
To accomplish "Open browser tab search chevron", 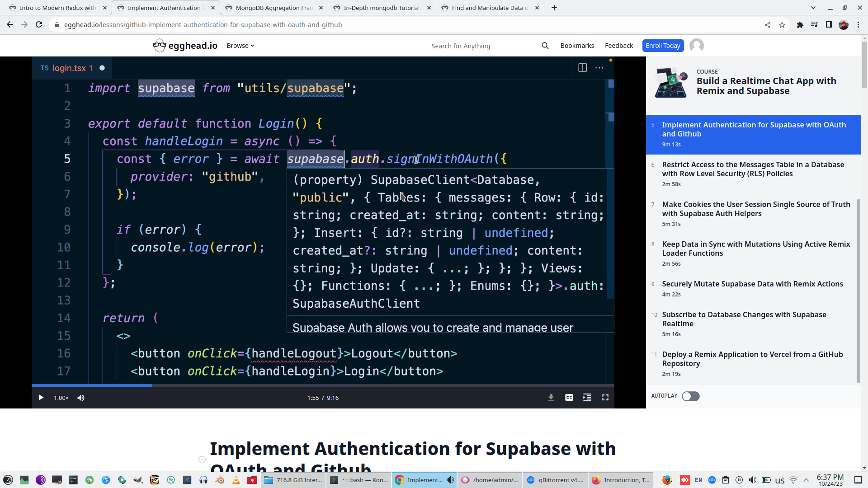I will [x=813, y=8].
